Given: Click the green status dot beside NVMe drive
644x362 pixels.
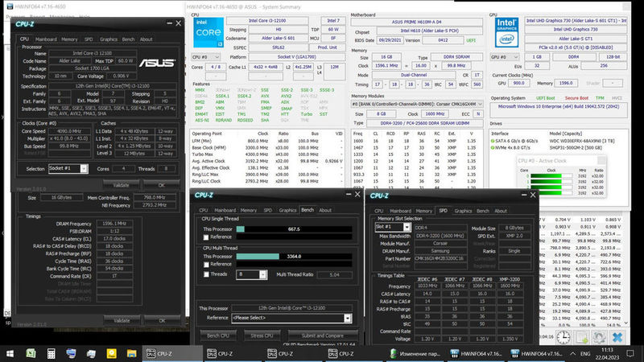Looking at the screenshot, I should (493, 148).
